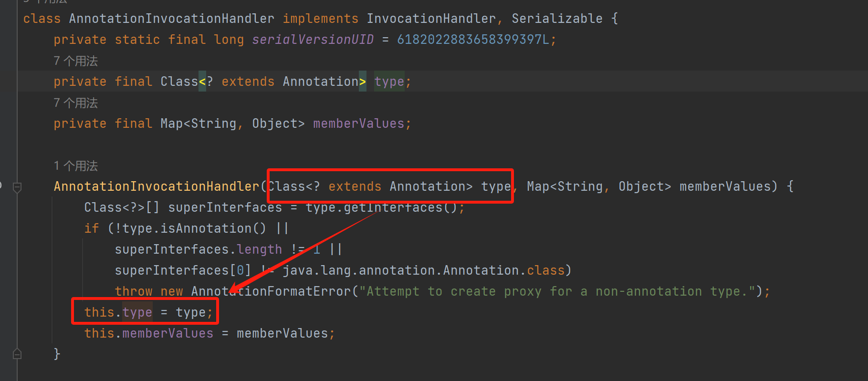Click InvocationHandler in the implements clause
This screenshot has width=868, height=381.
(431, 19)
